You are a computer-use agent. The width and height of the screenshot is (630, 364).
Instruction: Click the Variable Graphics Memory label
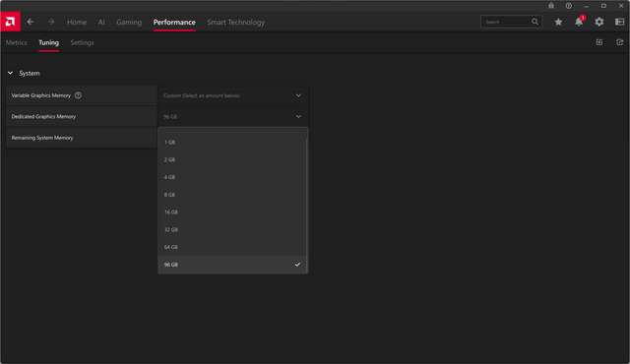(x=41, y=95)
